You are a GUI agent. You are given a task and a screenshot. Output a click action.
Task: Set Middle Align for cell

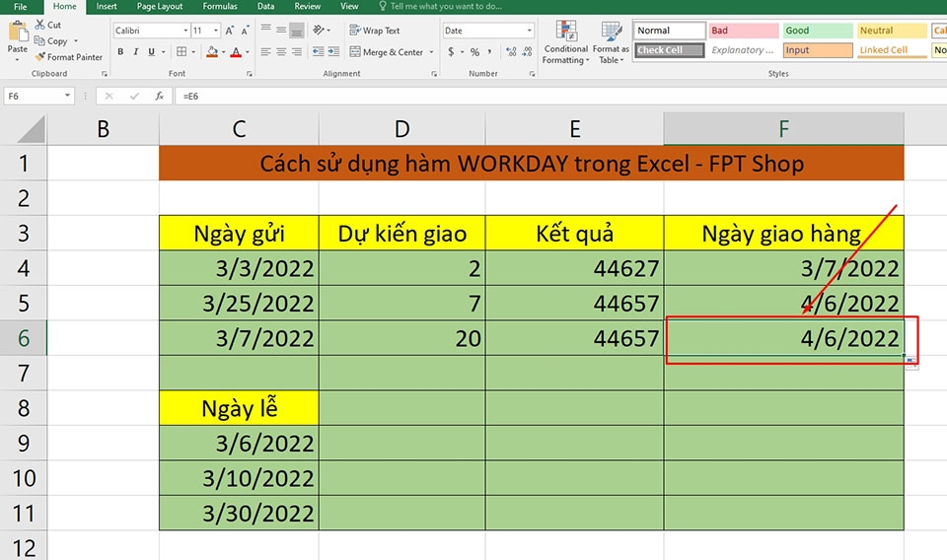(281, 29)
